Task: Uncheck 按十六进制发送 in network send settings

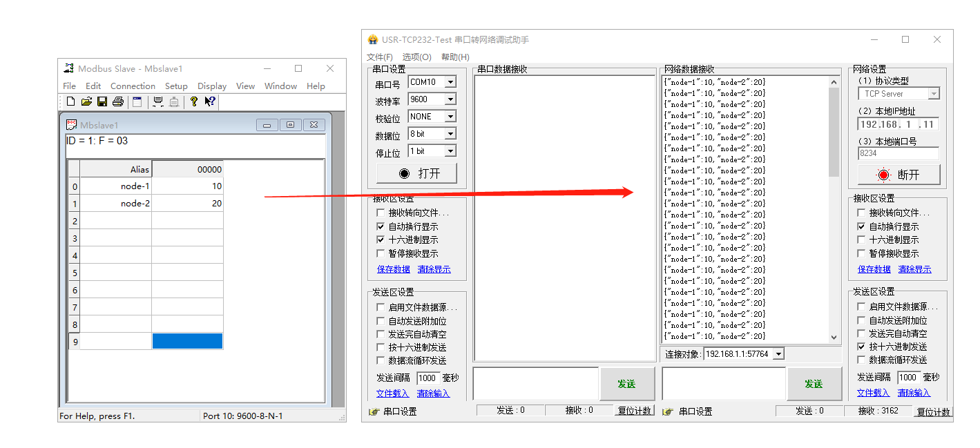Action: 861,347
